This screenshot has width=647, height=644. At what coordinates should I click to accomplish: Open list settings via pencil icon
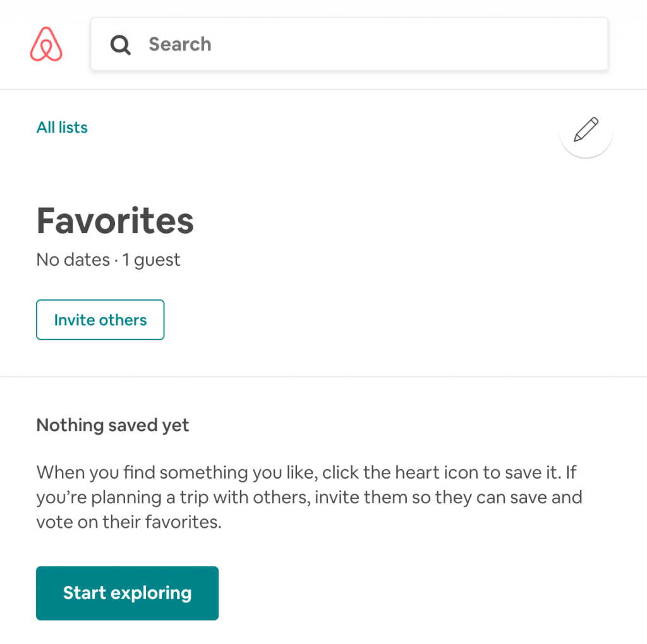(x=586, y=129)
